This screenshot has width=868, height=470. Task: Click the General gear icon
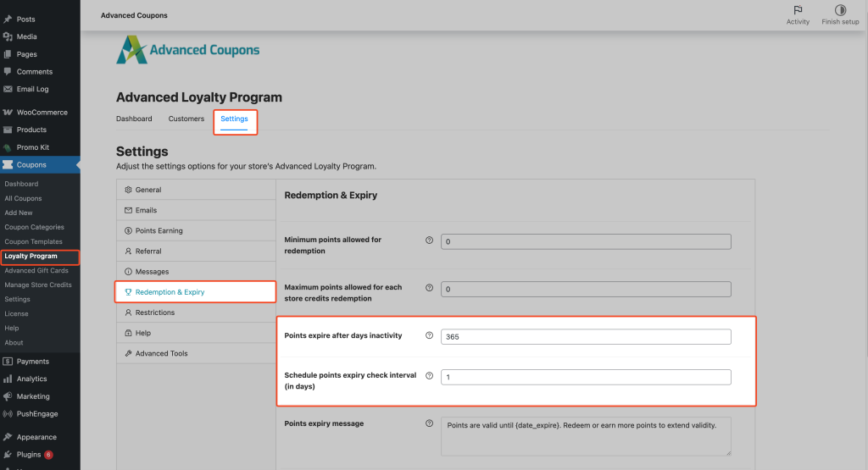pos(129,190)
